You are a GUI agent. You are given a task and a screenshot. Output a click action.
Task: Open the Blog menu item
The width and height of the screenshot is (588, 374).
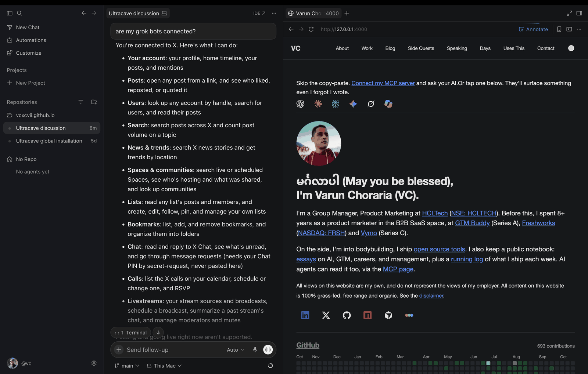pos(390,48)
